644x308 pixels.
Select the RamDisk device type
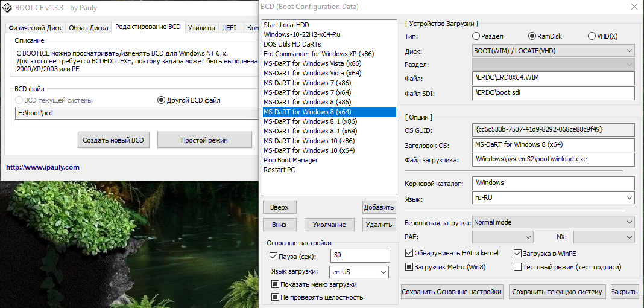(x=532, y=36)
